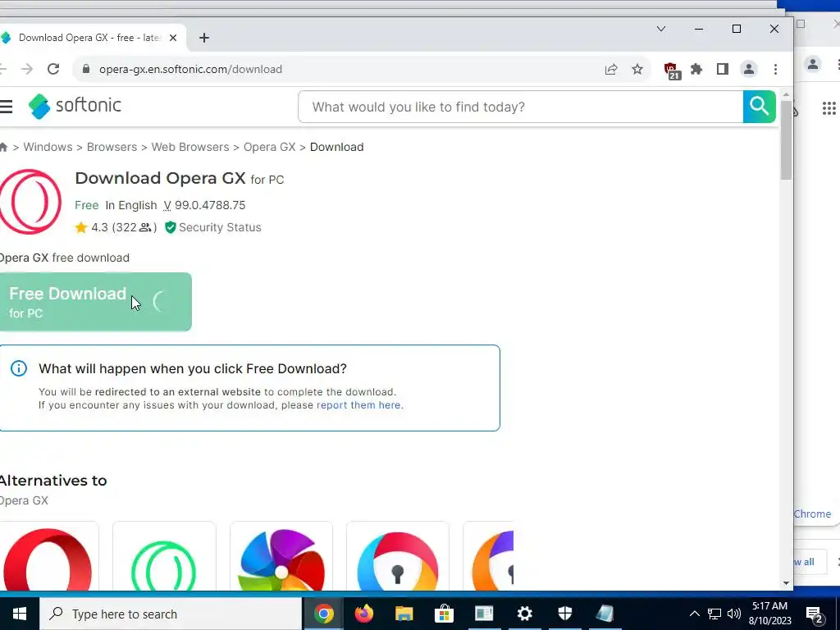Open the Browsers breadcrumb link
840x630 pixels.
point(112,147)
